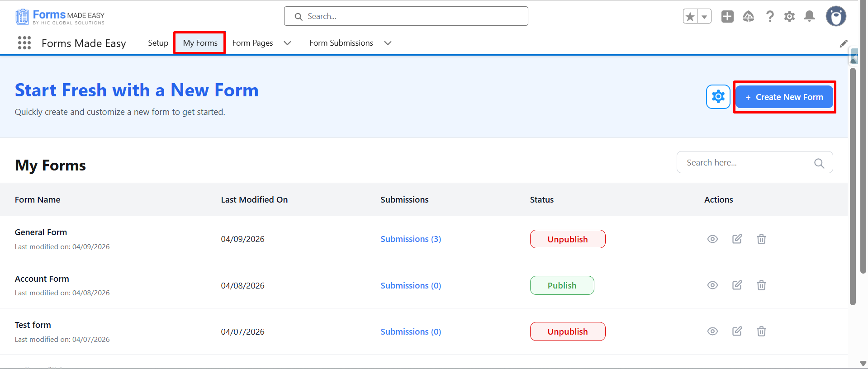Viewport: 868px width, 369px height.
Task: Open the Salesforce Setup gear menu
Action: (789, 17)
